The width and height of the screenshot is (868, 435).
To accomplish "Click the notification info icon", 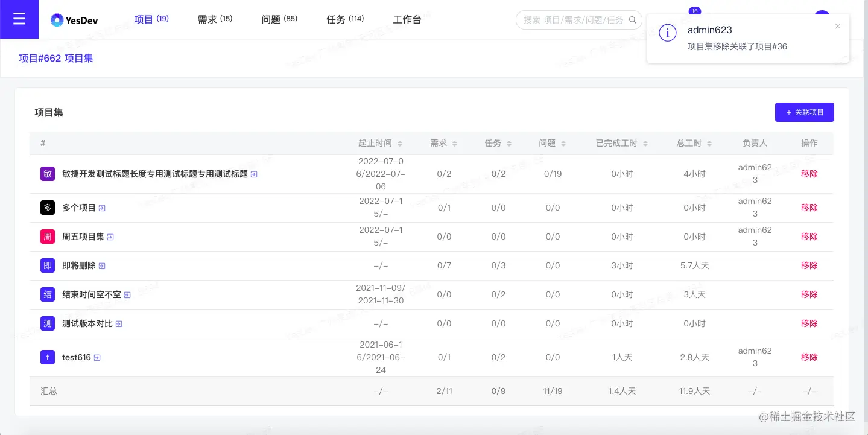I will (x=667, y=33).
